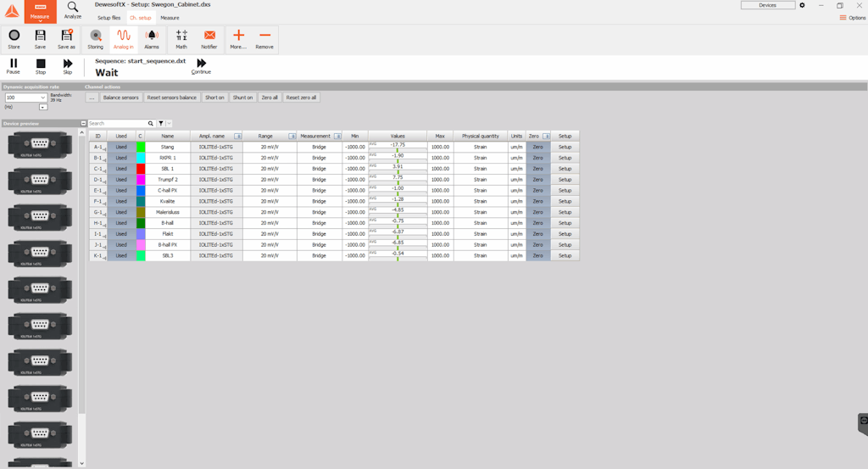This screenshot has height=469, width=868.
Task: Click the search magnifier icon
Action: point(151,124)
